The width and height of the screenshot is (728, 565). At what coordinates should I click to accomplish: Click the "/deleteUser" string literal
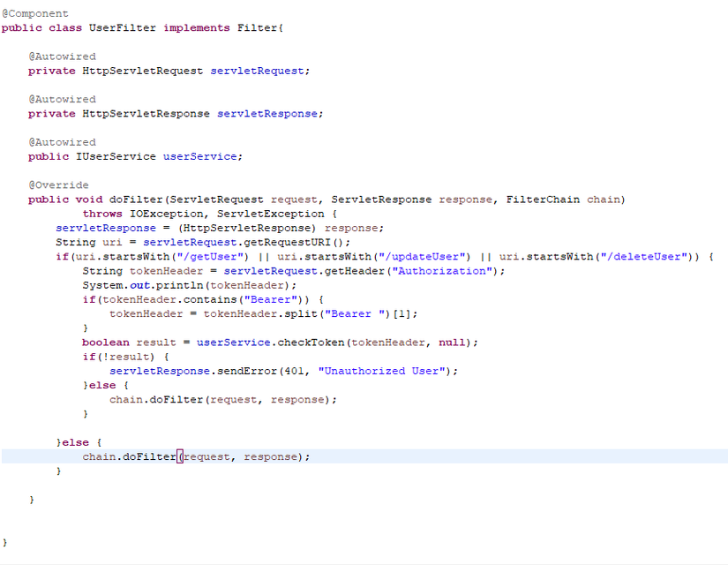[643, 257]
